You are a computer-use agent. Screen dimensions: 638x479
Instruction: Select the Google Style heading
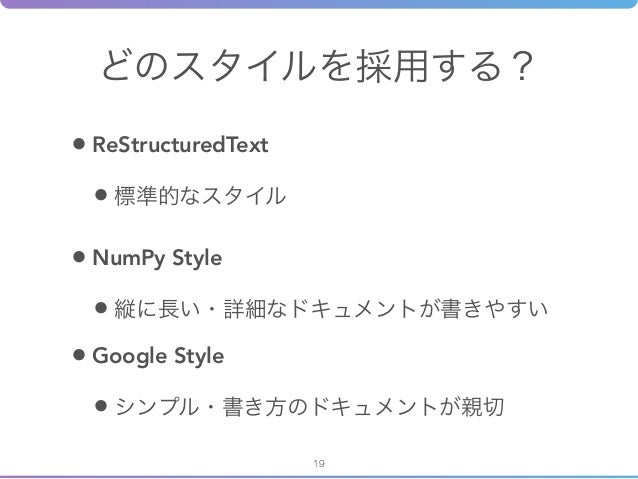tap(158, 356)
